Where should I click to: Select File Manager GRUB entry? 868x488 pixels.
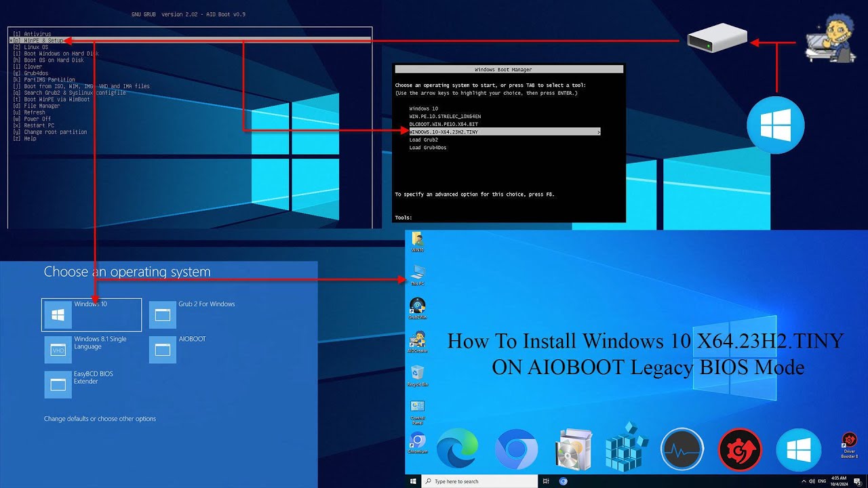36,106
